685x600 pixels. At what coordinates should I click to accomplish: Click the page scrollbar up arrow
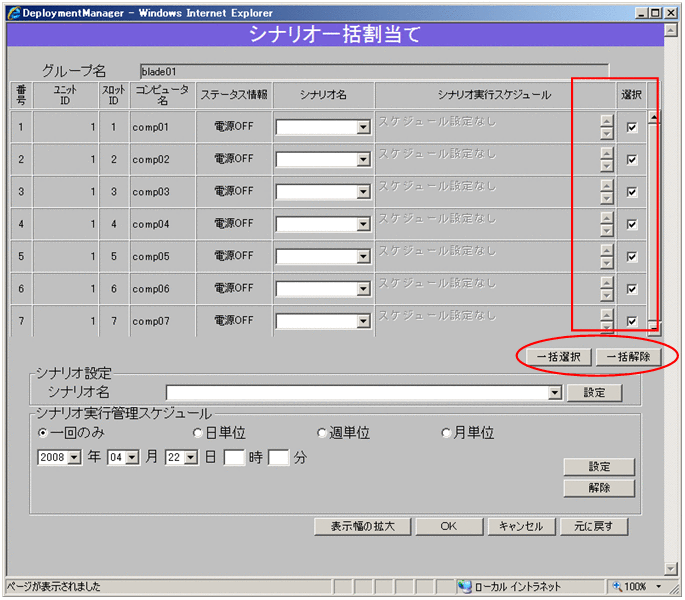coord(670,30)
